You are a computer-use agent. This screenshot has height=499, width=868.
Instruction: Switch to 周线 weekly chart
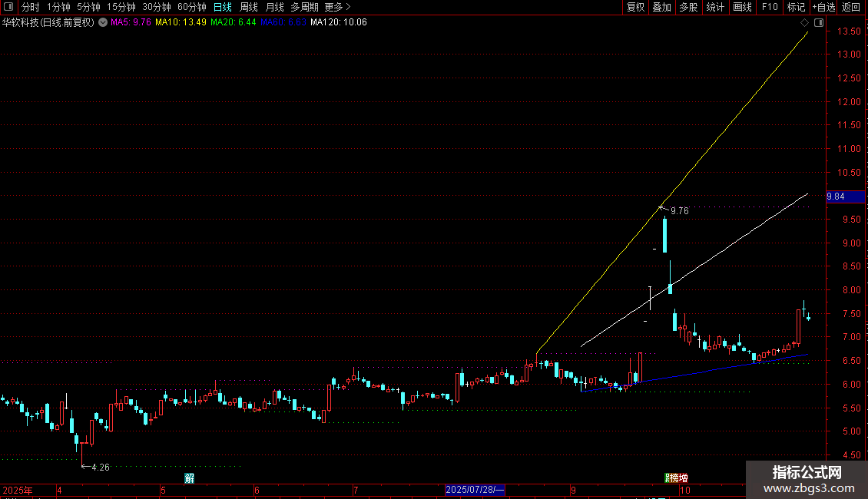(x=249, y=7)
